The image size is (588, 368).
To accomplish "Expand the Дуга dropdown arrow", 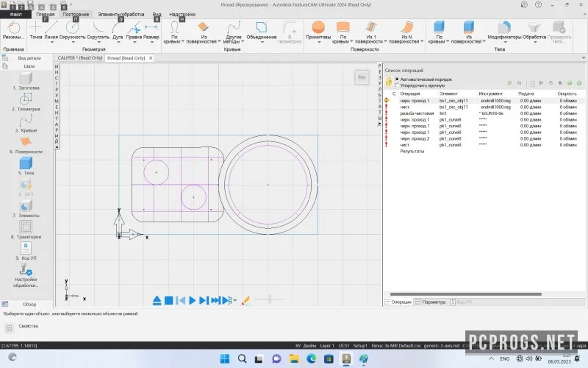I will tap(118, 42).
